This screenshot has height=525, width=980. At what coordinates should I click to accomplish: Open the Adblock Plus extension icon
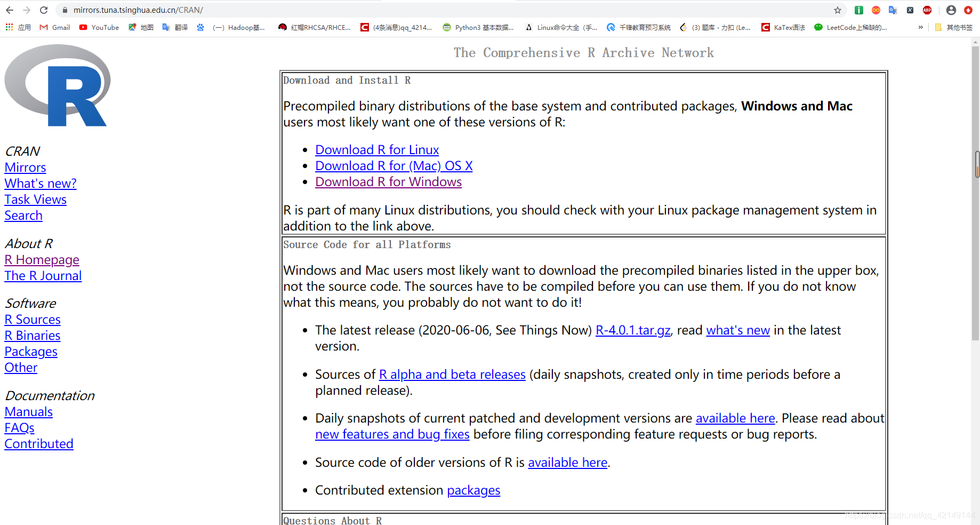927,10
